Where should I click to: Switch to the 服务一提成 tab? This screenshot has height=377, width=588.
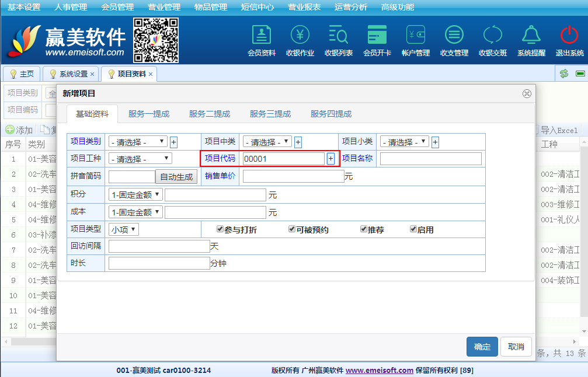click(x=149, y=114)
